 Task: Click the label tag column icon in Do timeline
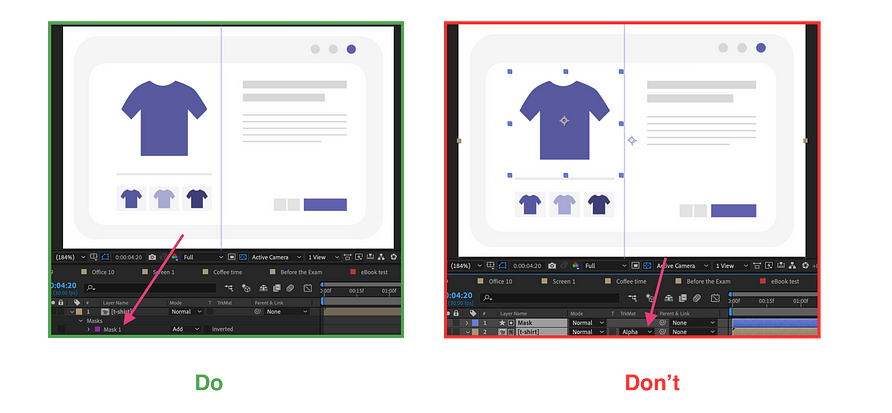click(x=77, y=303)
